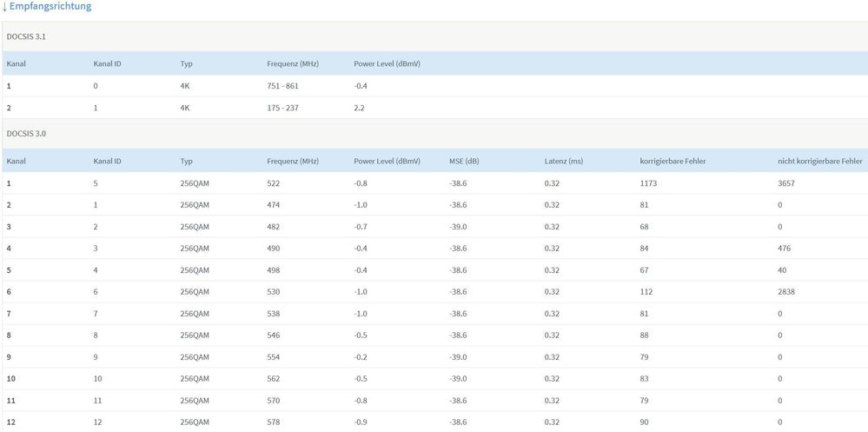Click the power level value 2.2

(359, 108)
